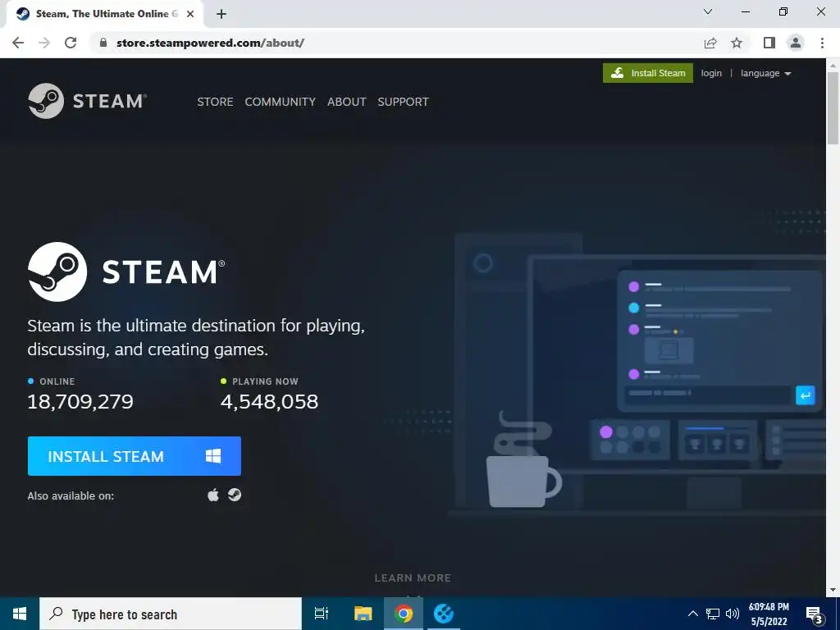Open the Windows Start menu
840x630 pixels.
(20, 614)
